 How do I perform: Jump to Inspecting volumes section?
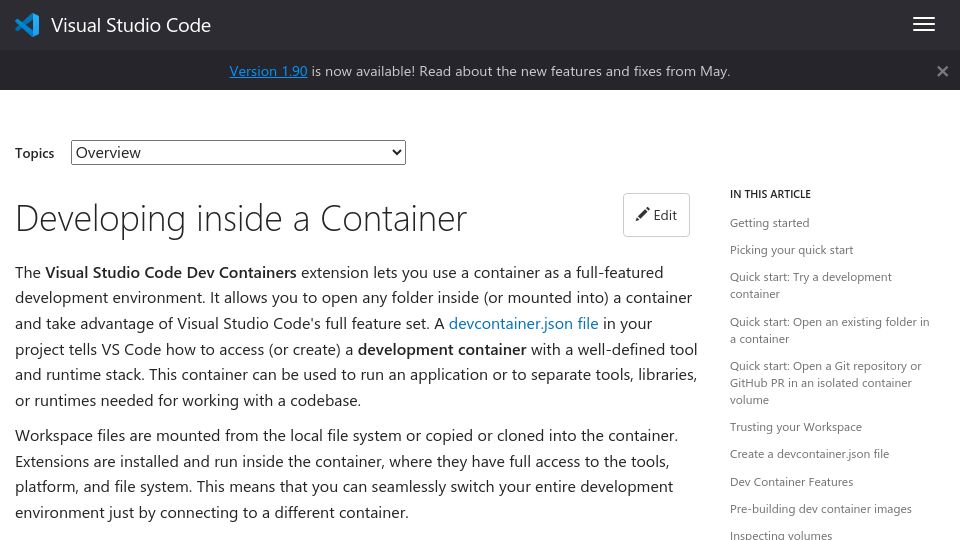[x=781, y=534]
